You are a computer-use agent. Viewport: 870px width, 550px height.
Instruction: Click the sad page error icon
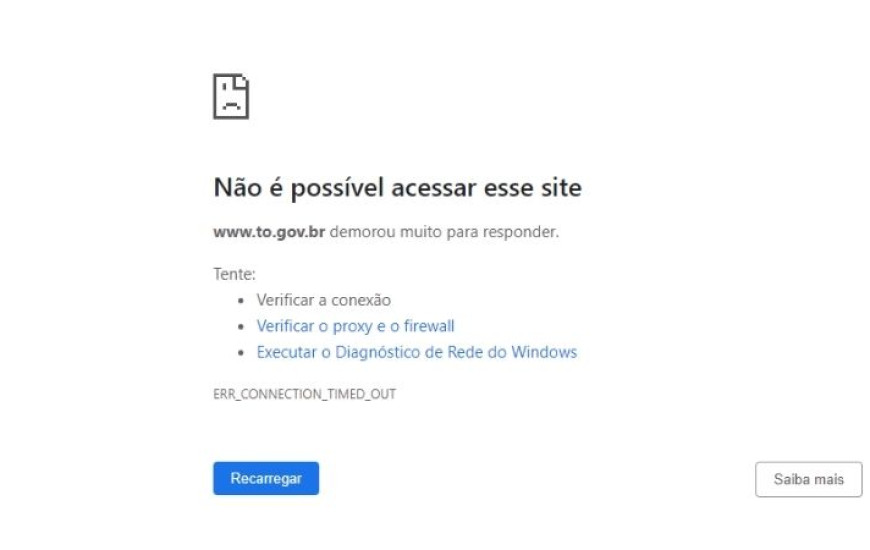point(231,97)
